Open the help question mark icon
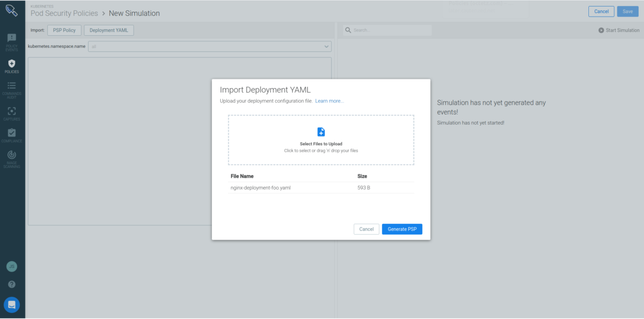This screenshot has width=644, height=319. (x=12, y=284)
